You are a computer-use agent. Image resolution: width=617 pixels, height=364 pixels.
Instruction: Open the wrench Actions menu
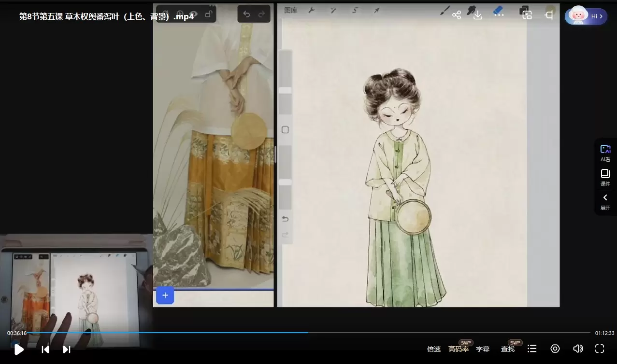click(x=312, y=10)
